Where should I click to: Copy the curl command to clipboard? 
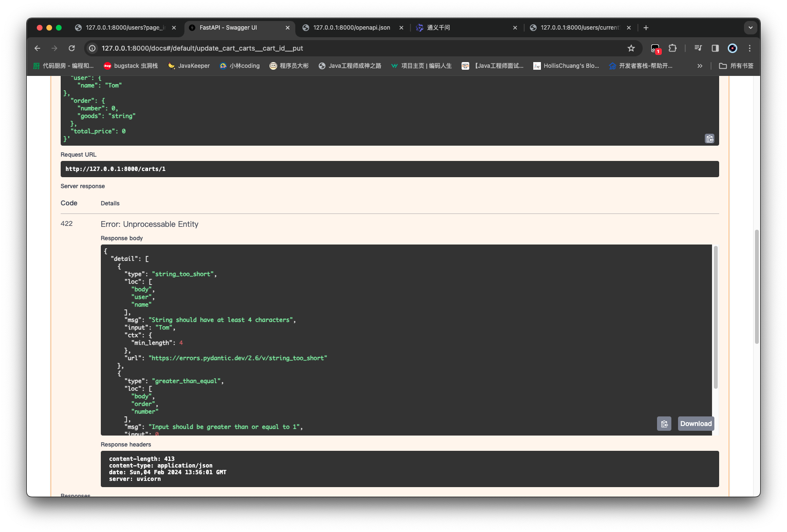[710, 138]
